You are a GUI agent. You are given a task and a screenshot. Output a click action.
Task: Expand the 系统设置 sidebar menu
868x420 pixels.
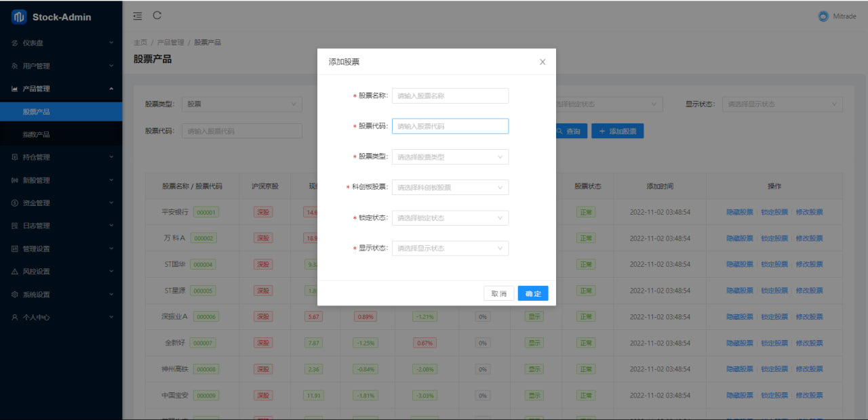coord(61,295)
